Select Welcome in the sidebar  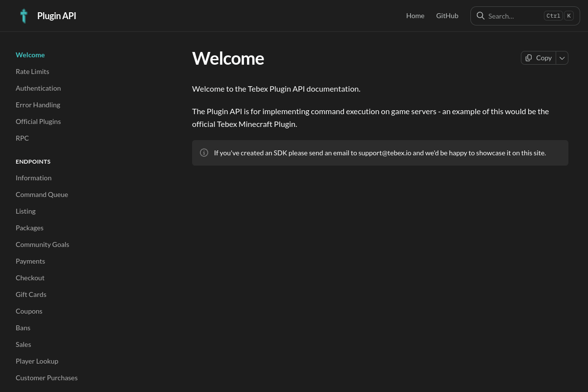(x=30, y=55)
